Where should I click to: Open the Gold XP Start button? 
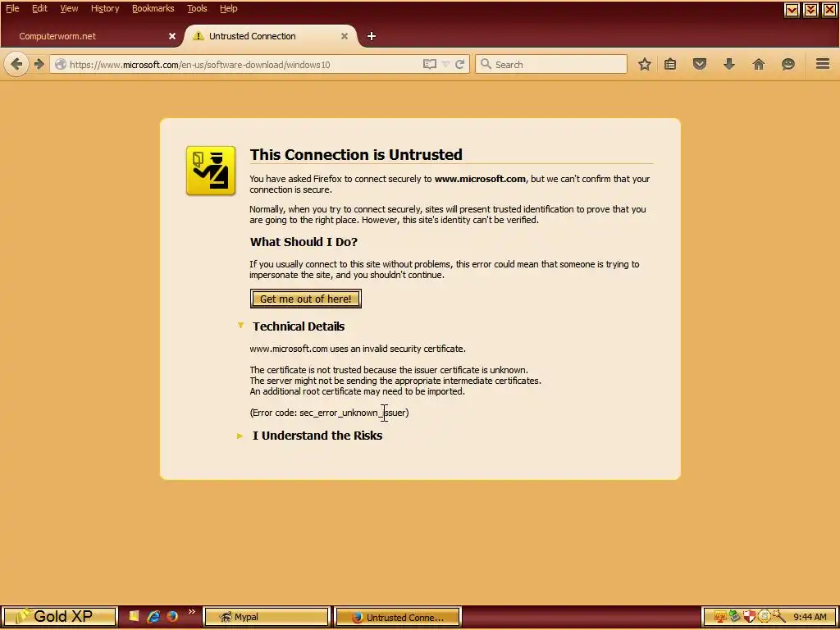tap(59, 617)
